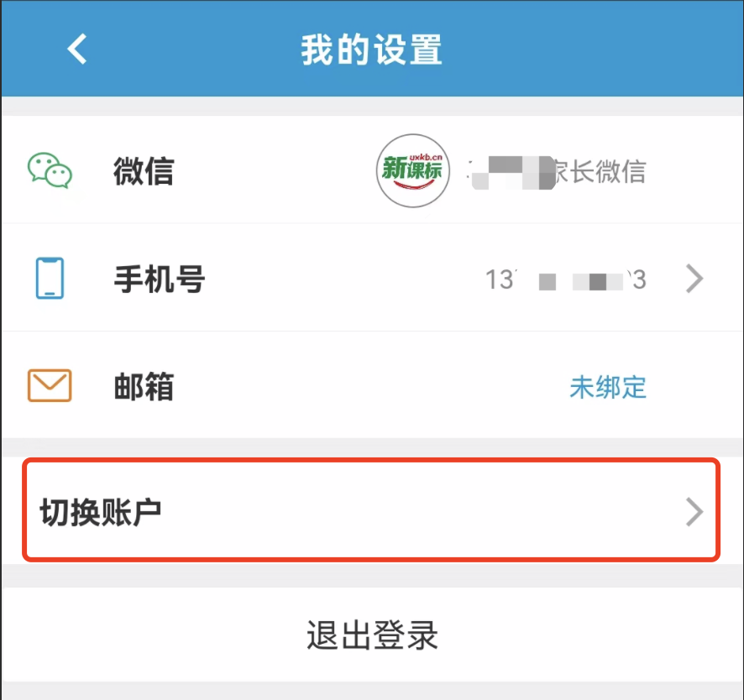Tap the orange envelope mail icon

coord(50,385)
